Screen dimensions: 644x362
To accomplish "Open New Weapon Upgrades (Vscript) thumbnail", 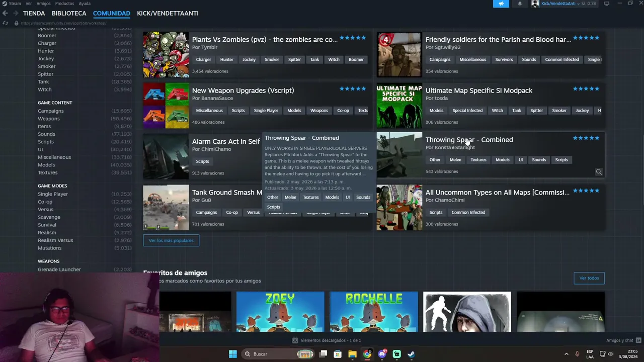I will pyautogui.click(x=166, y=106).
